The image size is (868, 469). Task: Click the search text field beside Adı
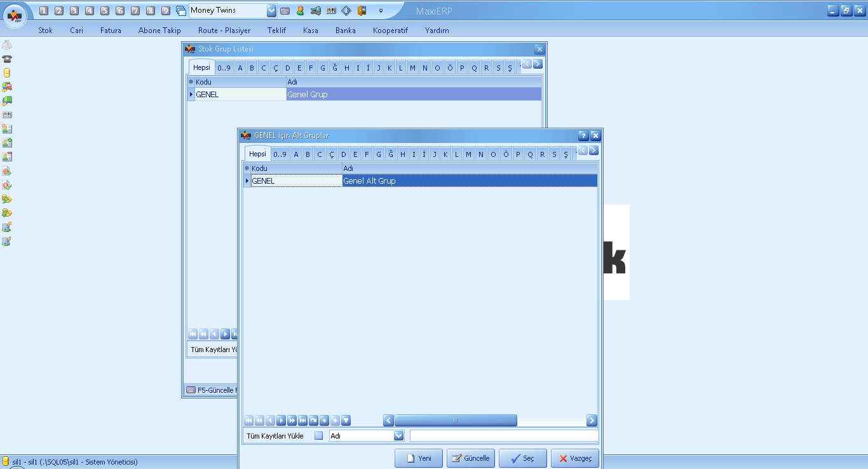tap(503, 436)
